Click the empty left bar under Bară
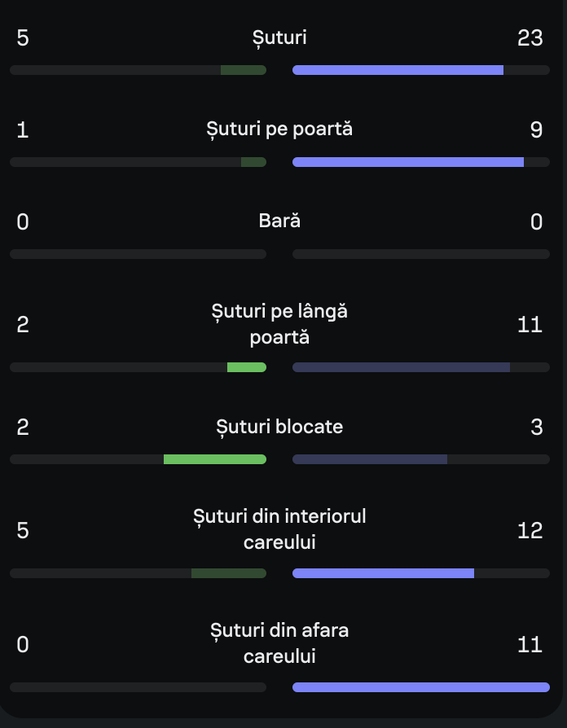The width and height of the screenshot is (567, 728). [x=138, y=254]
